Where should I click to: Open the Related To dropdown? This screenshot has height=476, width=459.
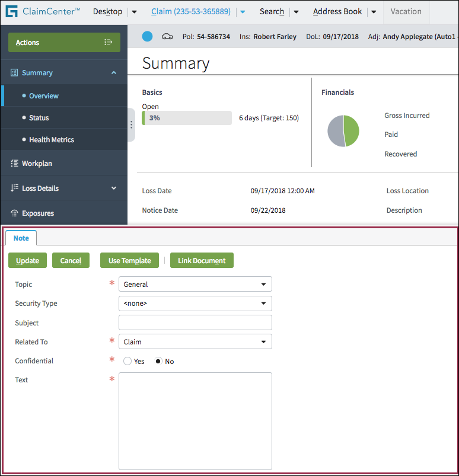click(x=195, y=342)
